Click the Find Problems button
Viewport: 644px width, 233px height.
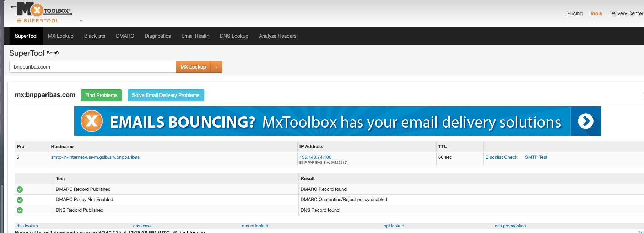(101, 95)
